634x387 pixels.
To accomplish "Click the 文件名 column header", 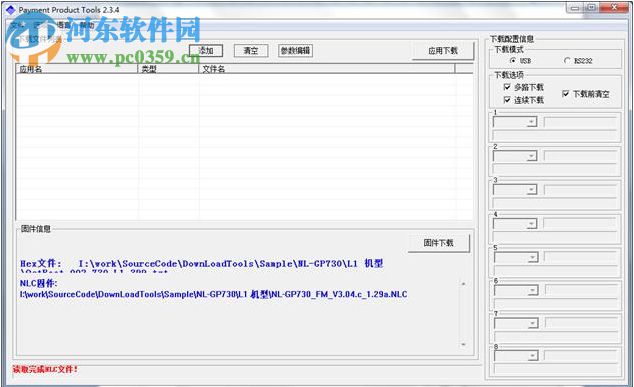I will pyautogui.click(x=327, y=69).
